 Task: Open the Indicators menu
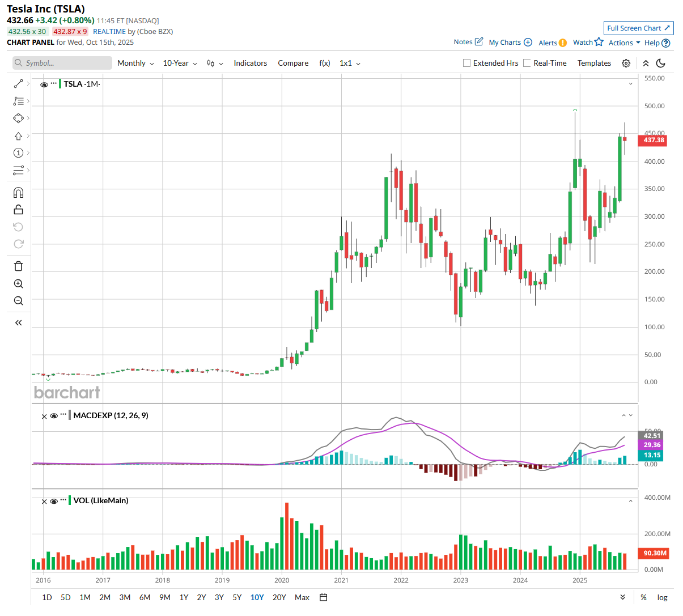pos(250,63)
